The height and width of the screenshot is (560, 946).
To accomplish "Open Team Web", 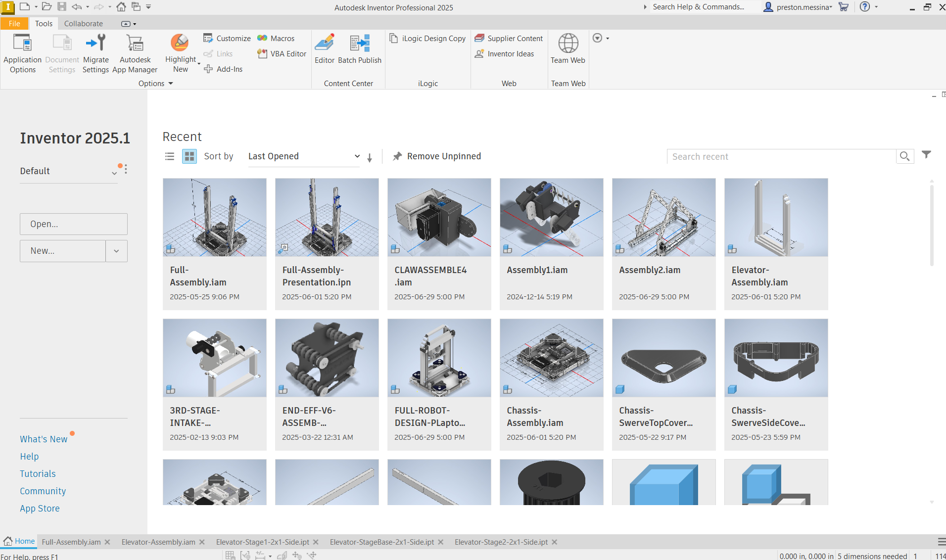I will 568,49.
